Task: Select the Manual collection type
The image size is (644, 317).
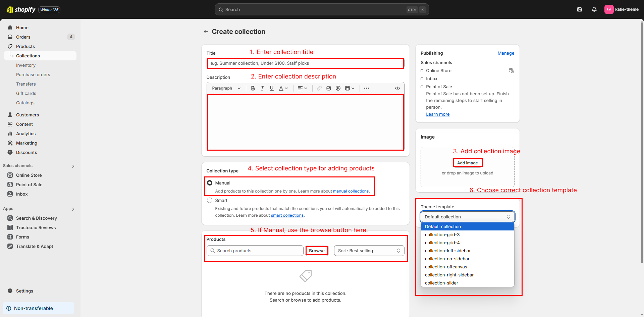Action: [x=210, y=183]
